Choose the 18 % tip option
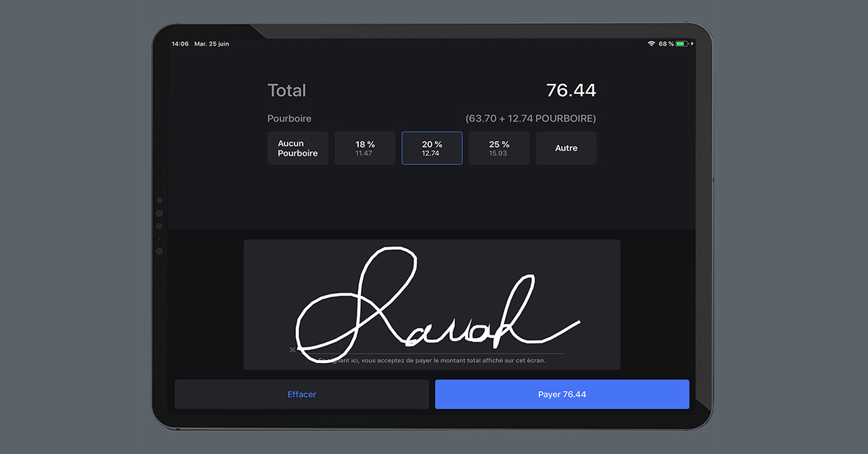Viewport: 868px width, 454px height. (x=365, y=148)
